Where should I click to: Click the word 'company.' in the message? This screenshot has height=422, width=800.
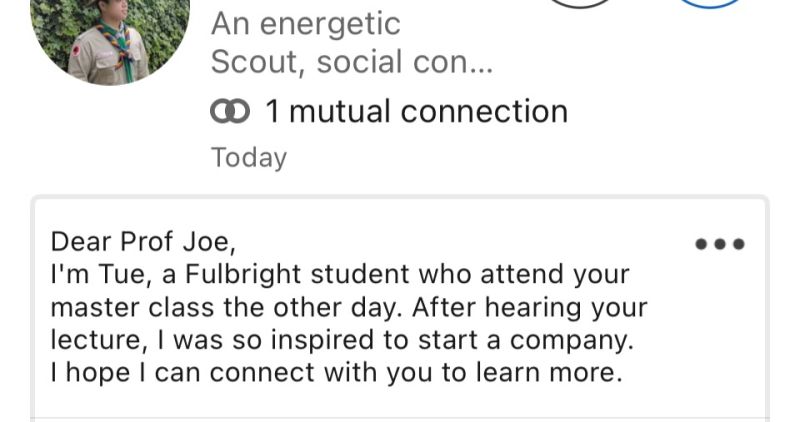pos(572,341)
